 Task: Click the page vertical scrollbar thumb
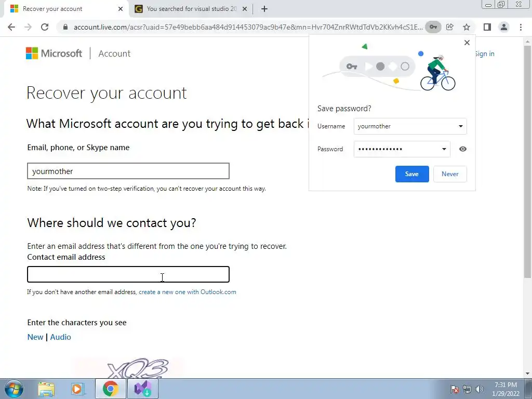point(527,161)
